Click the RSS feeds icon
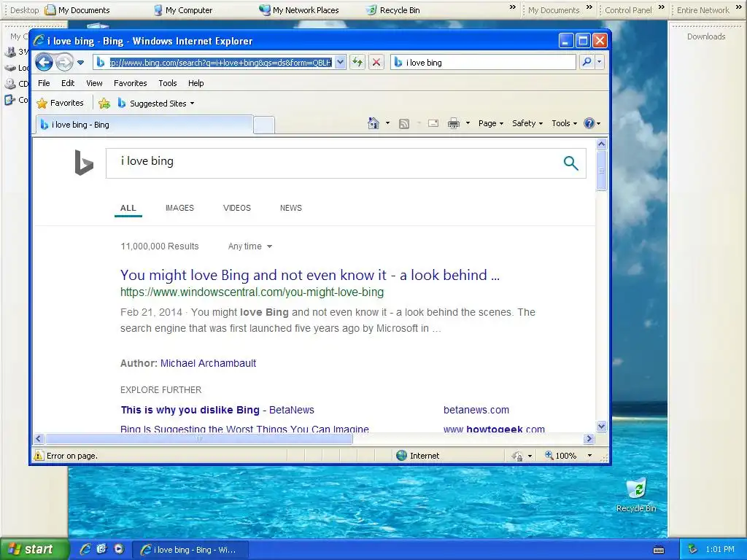Image resolution: width=747 pixels, height=560 pixels. pos(404,124)
